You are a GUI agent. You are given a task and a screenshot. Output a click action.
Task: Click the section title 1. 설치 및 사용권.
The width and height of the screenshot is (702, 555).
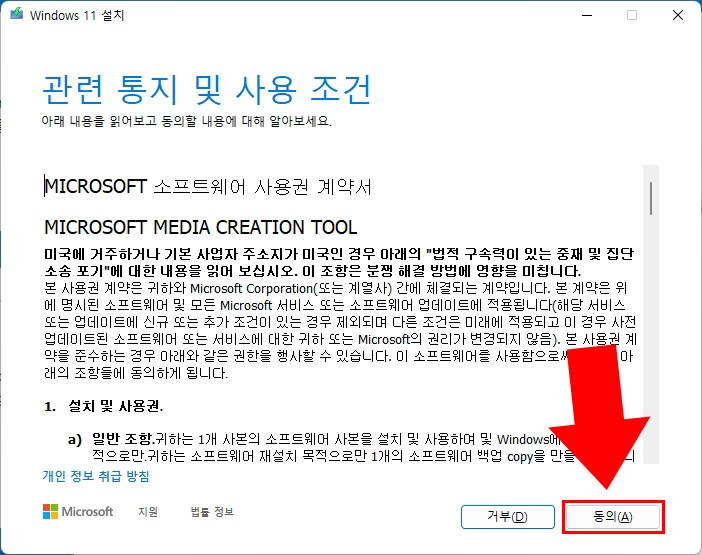tap(104, 406)
